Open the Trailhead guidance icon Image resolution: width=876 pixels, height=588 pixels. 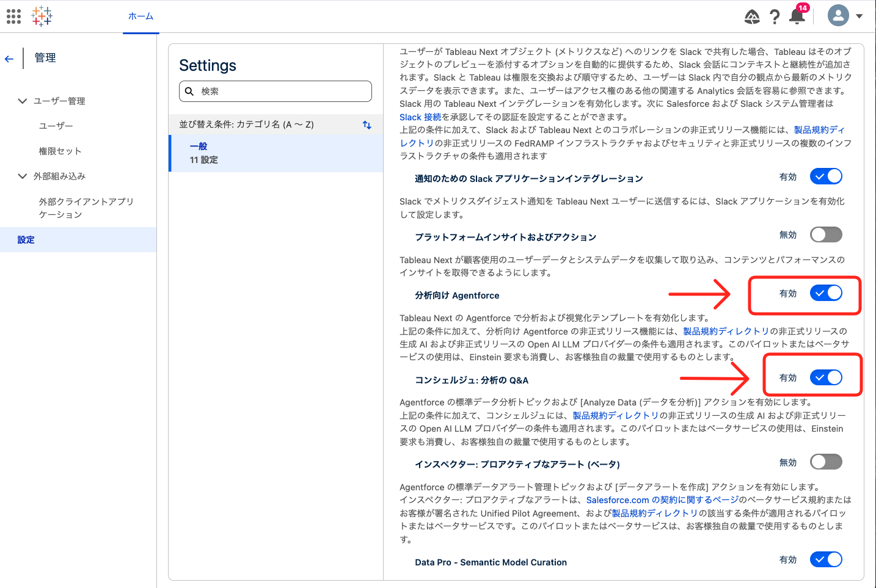[752, 16]
